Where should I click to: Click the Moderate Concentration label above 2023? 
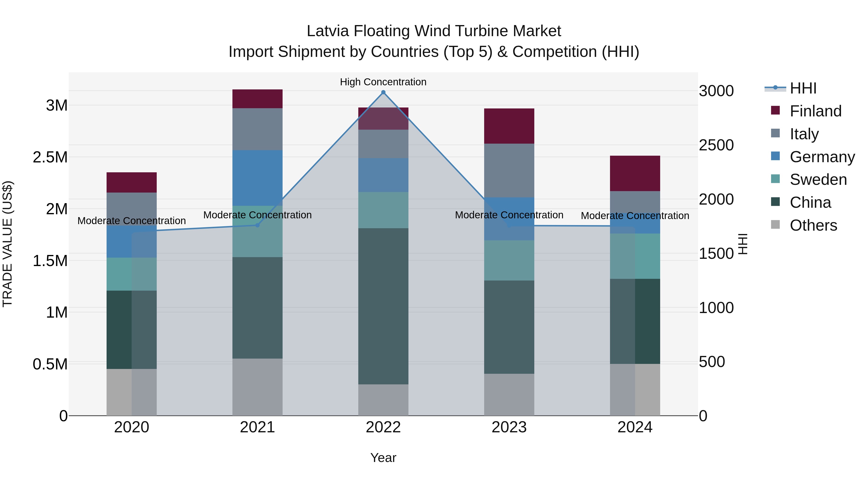[509, 215]
